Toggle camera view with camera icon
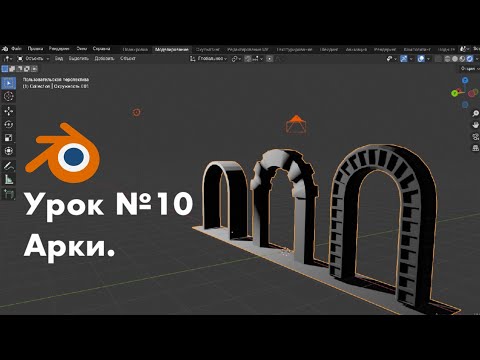480x360 pixels. pos(475,137)
